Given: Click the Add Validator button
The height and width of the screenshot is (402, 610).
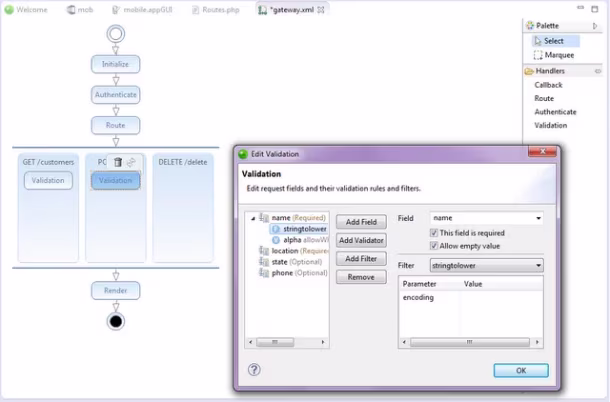Looking at the screenshot, I should tap(361, 240).
